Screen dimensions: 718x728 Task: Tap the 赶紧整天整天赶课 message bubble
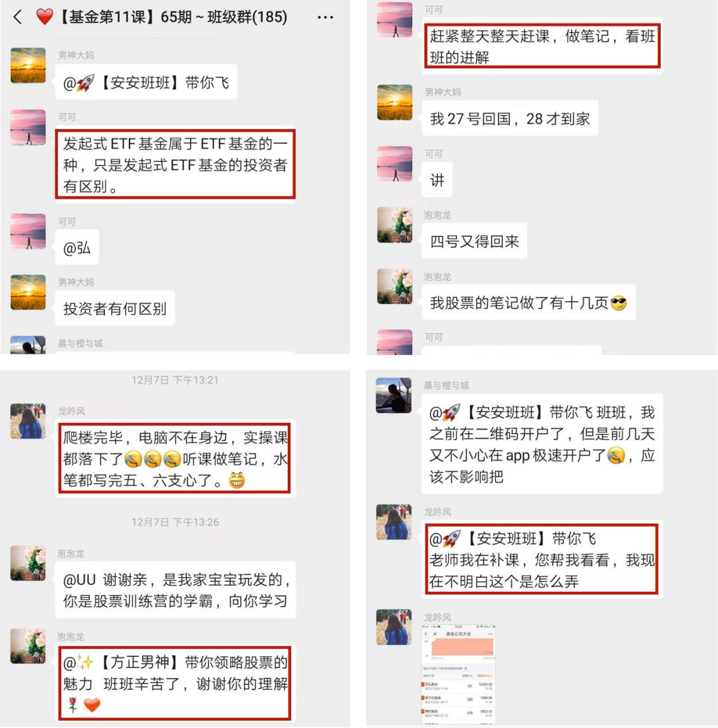[x=542, y=47]
